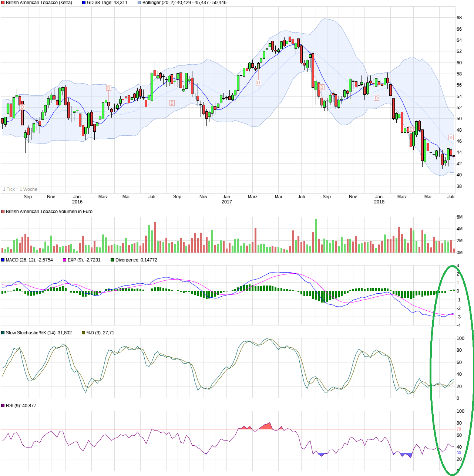
Task: Click the British American Tobacco red legend square
Action: pyautogui.click(x=3, y=2)
